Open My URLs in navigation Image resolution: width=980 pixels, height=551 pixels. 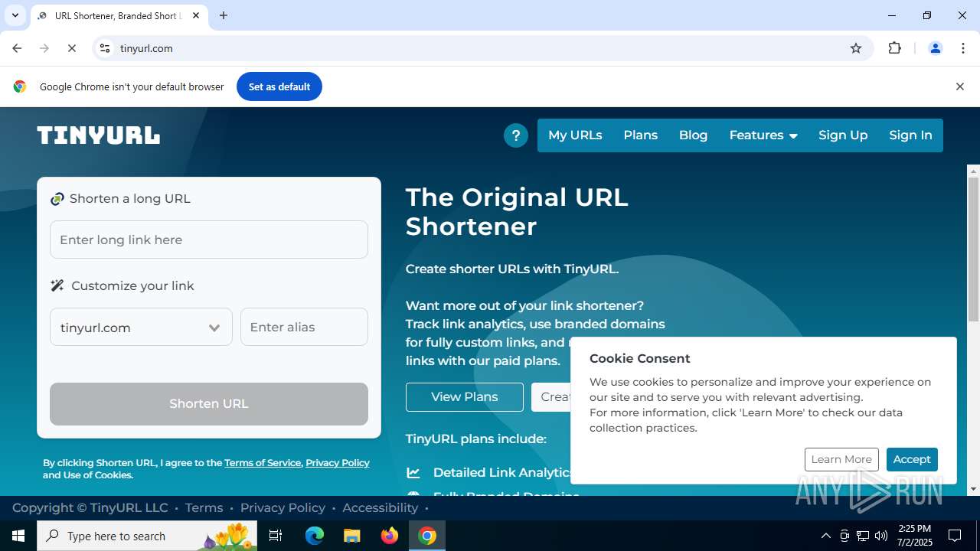[x=575, y=135]
